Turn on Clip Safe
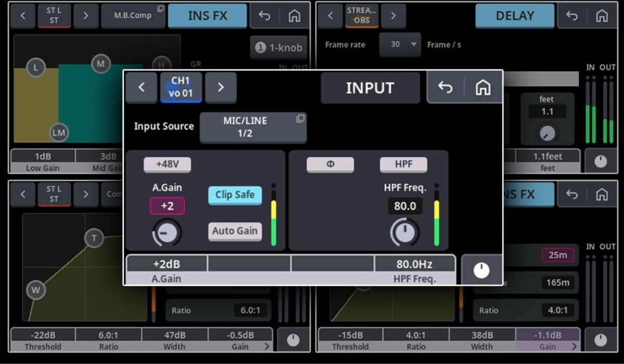624x364 pixels. [x=235, y=195]
